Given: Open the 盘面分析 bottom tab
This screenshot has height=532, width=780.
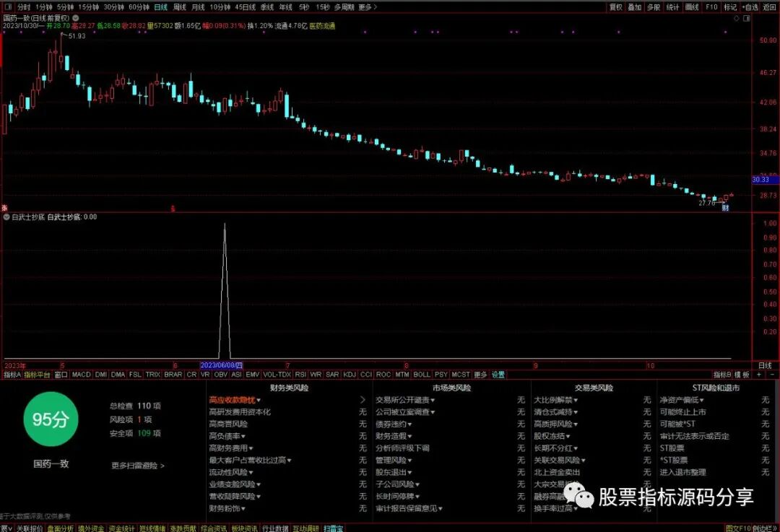Looking at the screenshot, I should (x=61, y=528).
